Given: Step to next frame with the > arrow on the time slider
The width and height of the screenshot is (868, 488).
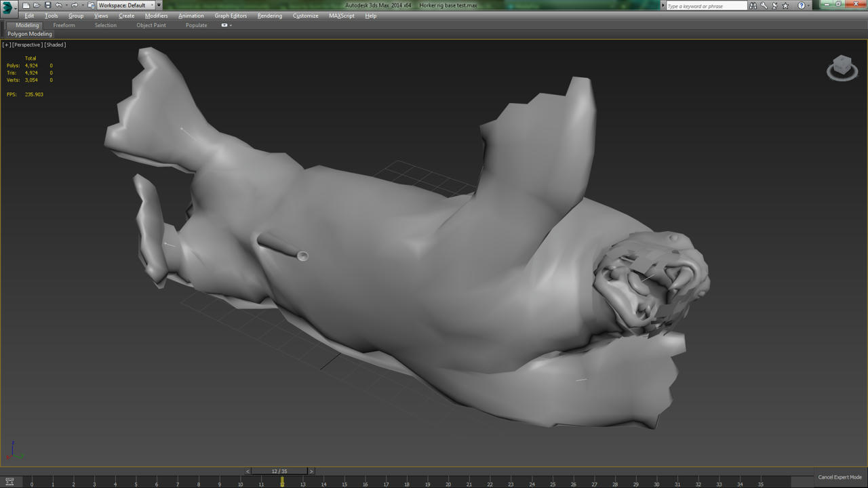Looking at the screenshot, I should pos(311,471).
